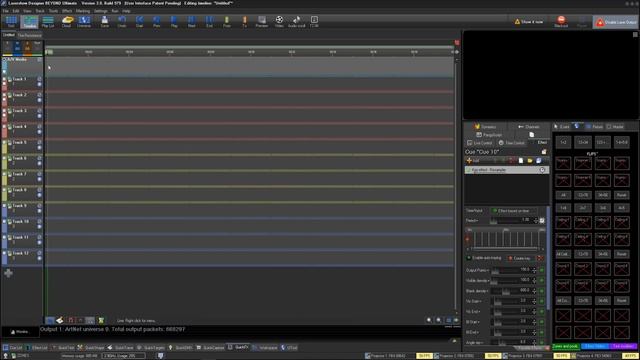Click Enable Laser Output button
640x360 pixels.
(616, 22)
